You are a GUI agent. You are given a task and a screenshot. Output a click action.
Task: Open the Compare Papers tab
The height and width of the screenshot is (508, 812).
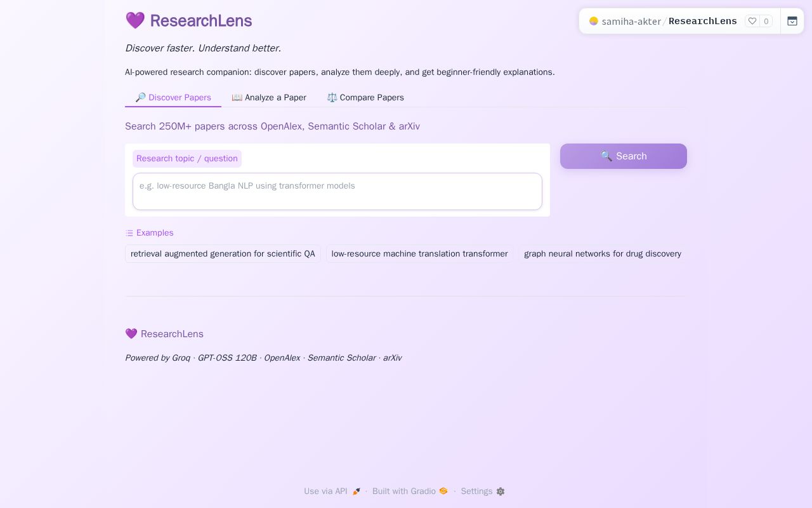[365, 97]
